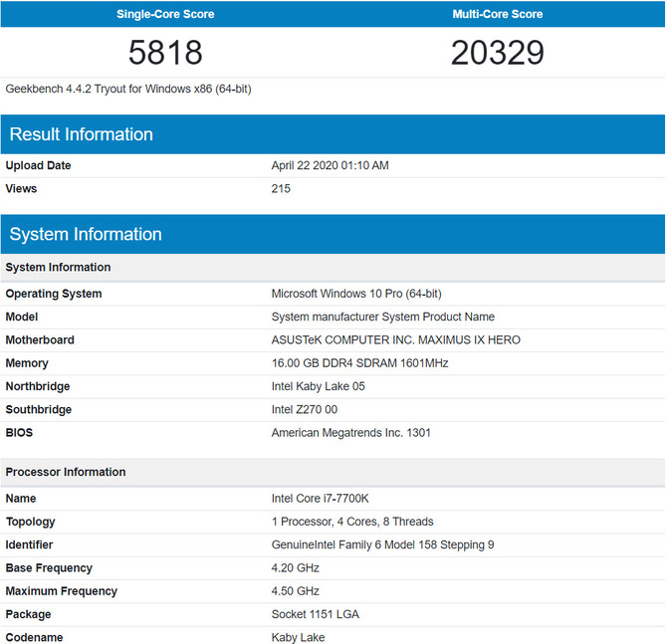Click the Result Information section header

(333, 134)
